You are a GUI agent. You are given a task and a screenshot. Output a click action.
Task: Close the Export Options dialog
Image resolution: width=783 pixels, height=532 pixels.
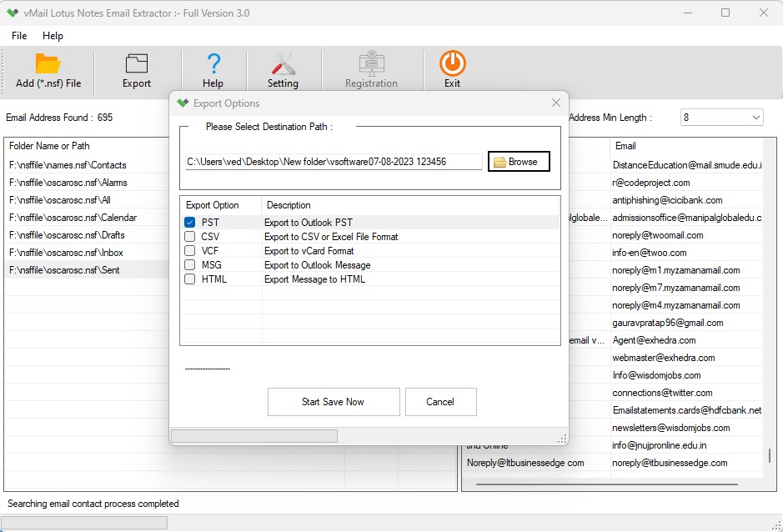coord(556,103)
